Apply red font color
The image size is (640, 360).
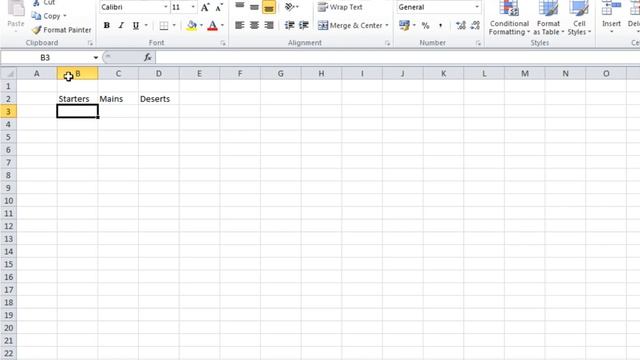[213, 25]
